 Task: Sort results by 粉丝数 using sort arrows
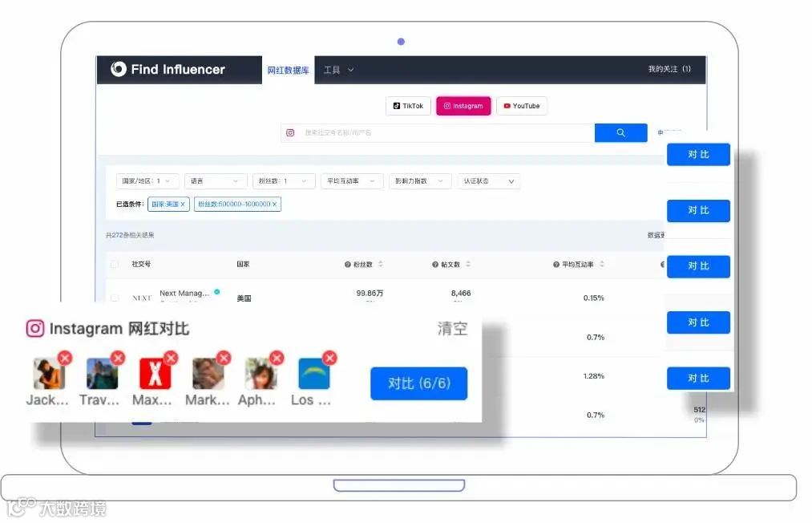381,264
